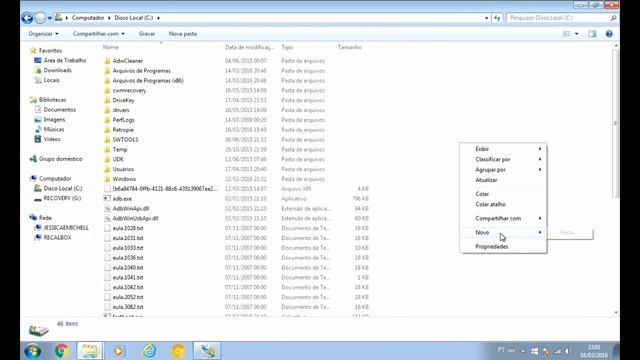Viewport: 640px width, 360px height.
Task: Expand the address bar history dropdown
Action: (487, 18)
